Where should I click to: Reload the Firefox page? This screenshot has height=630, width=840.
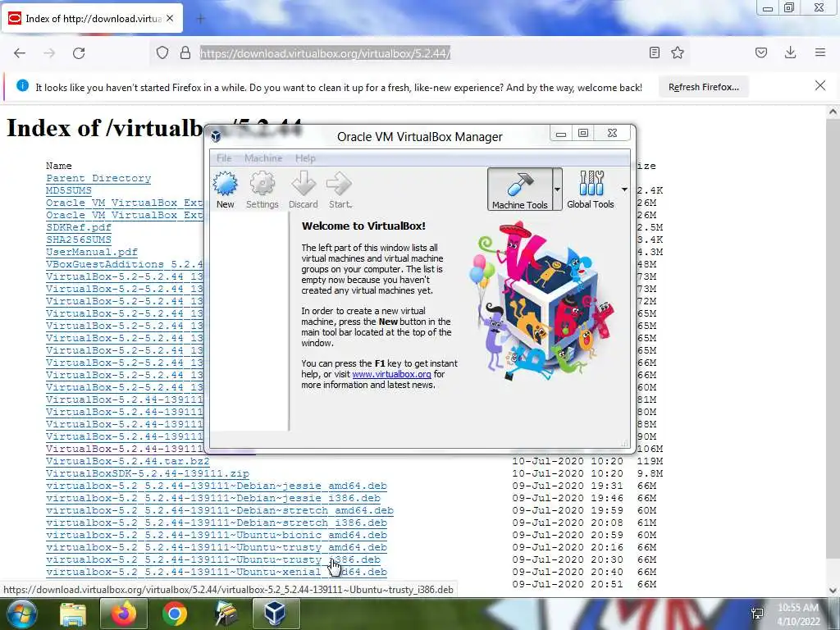(x=80, y=53)
